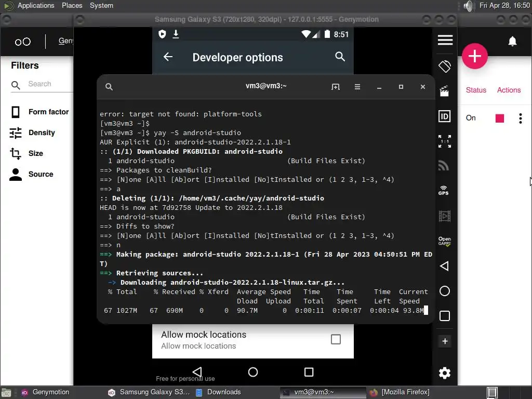Set pixel-perfect 1:1 display scaling
532x399 pixels.
point(445,141)
